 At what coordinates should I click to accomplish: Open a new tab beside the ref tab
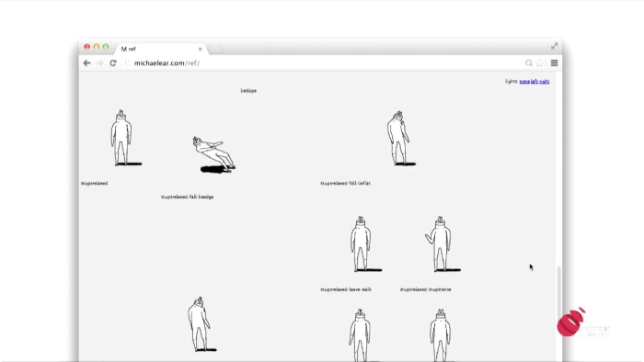[215, 50]
